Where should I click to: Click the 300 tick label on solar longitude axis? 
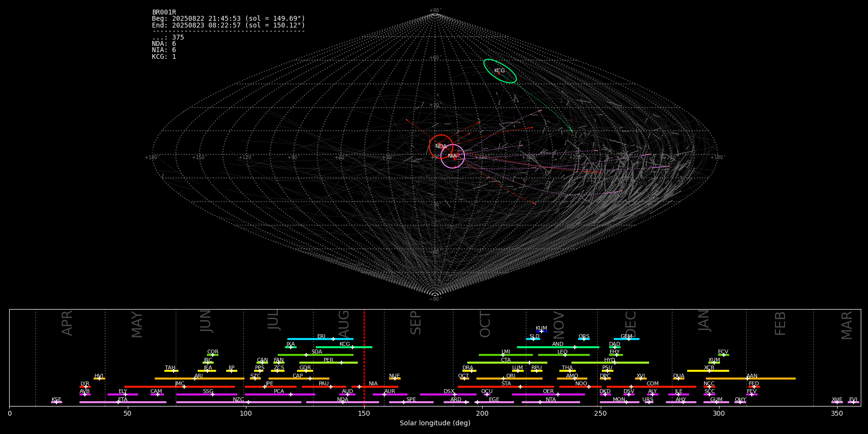point(719,414)
